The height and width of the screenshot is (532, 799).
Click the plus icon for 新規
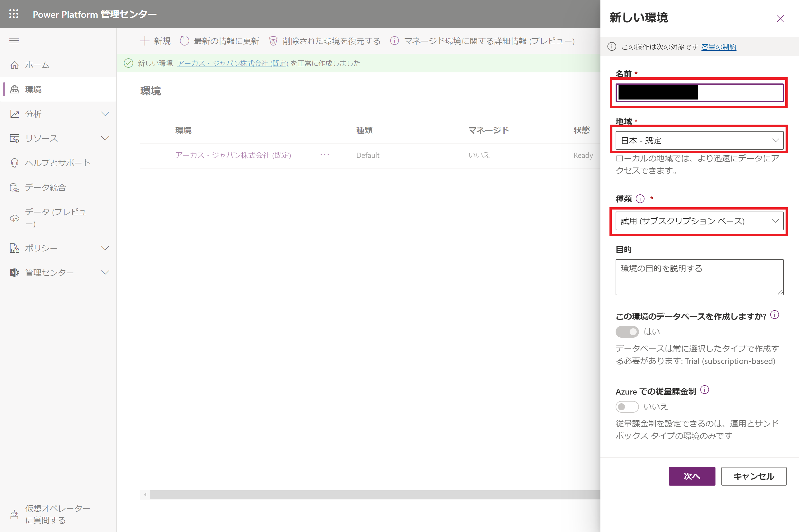point(145,41)
